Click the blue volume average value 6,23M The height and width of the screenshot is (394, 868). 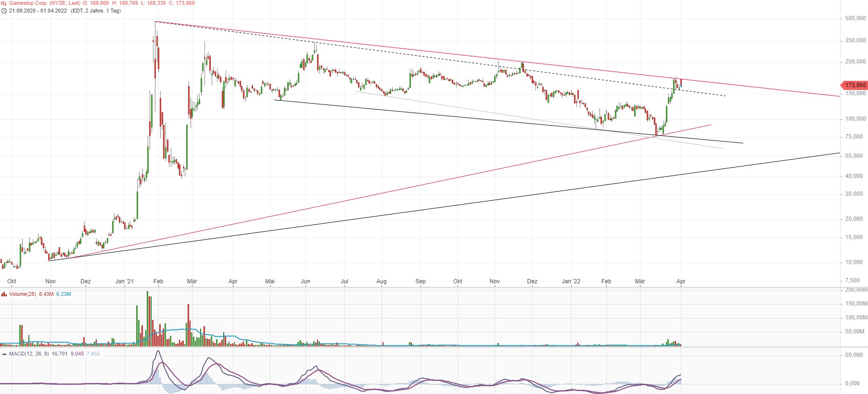tap(64, 294)
